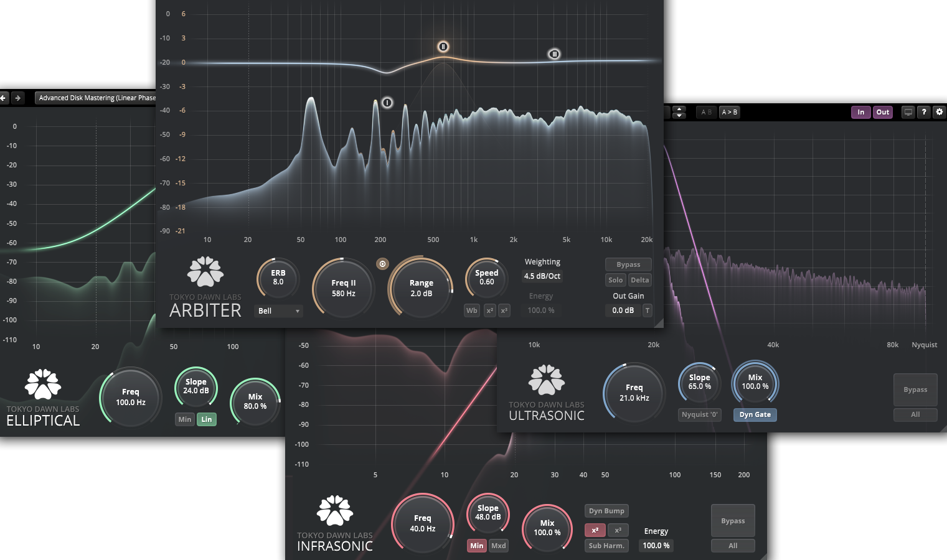
Task: Click the Ultrasonic Mix knob
Action: (755, 382)
